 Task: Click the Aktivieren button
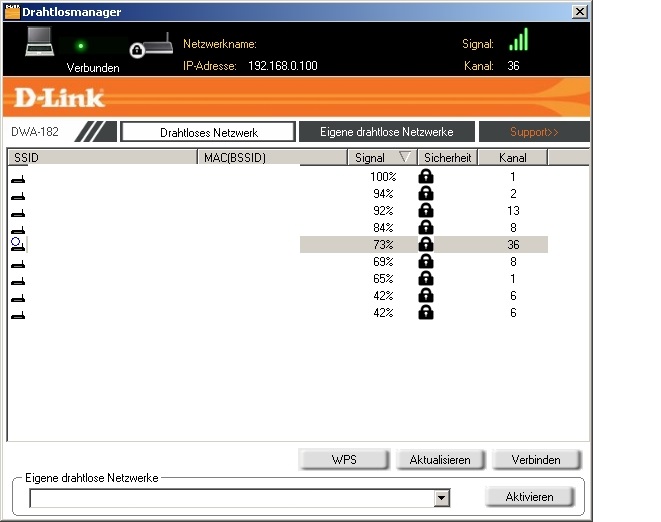pos(529,497)
